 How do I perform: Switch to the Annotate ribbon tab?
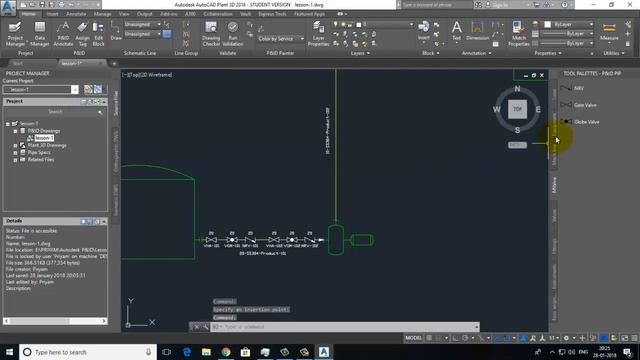(76, 14)
